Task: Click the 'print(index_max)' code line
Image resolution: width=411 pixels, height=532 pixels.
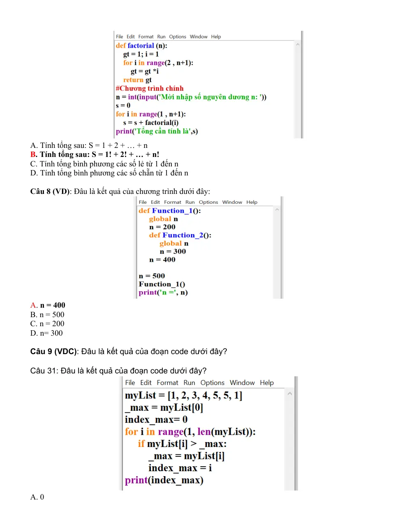Action: (164, 480)
